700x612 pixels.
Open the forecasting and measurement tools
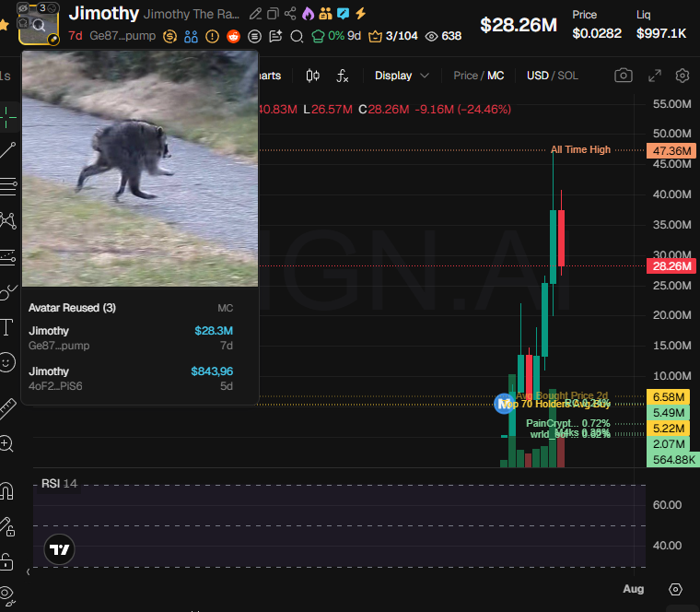(7, 257)
